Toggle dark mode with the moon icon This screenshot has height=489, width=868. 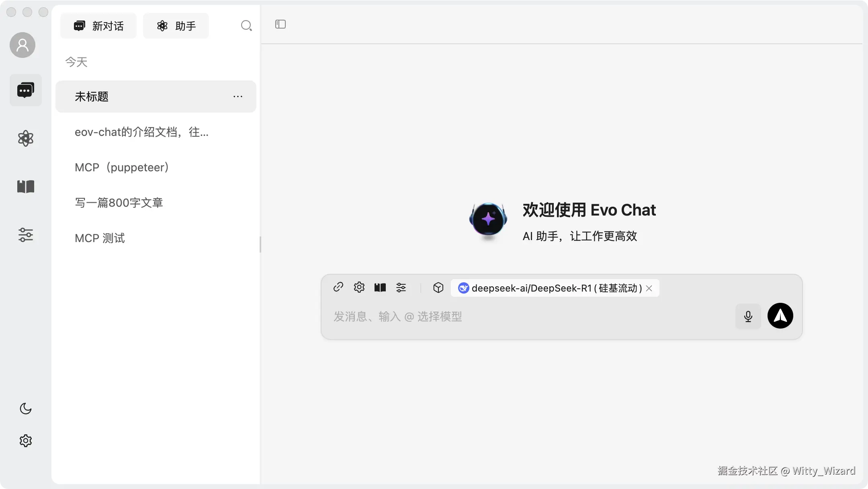(x=25, y=409)
